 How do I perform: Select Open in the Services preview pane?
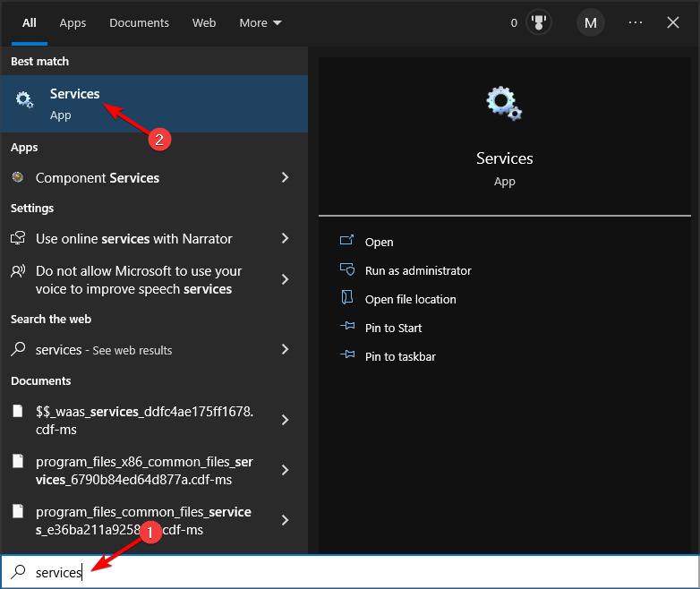pyautogui.click(x=379, y=242)
